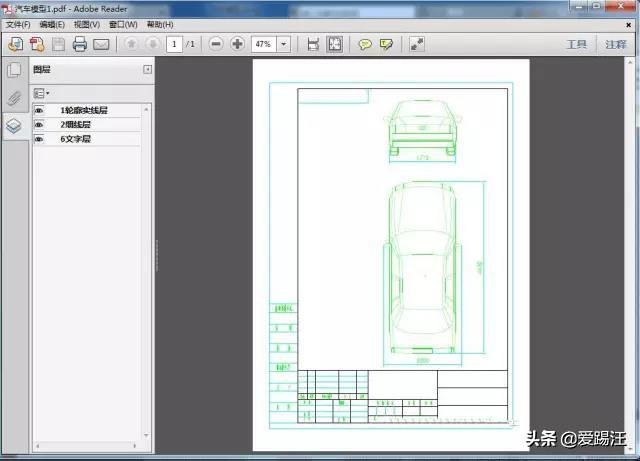The width and height of the screenshot is (640, 461).
Task: Open the Attachments paperclip panel
Action: [14, 98]
